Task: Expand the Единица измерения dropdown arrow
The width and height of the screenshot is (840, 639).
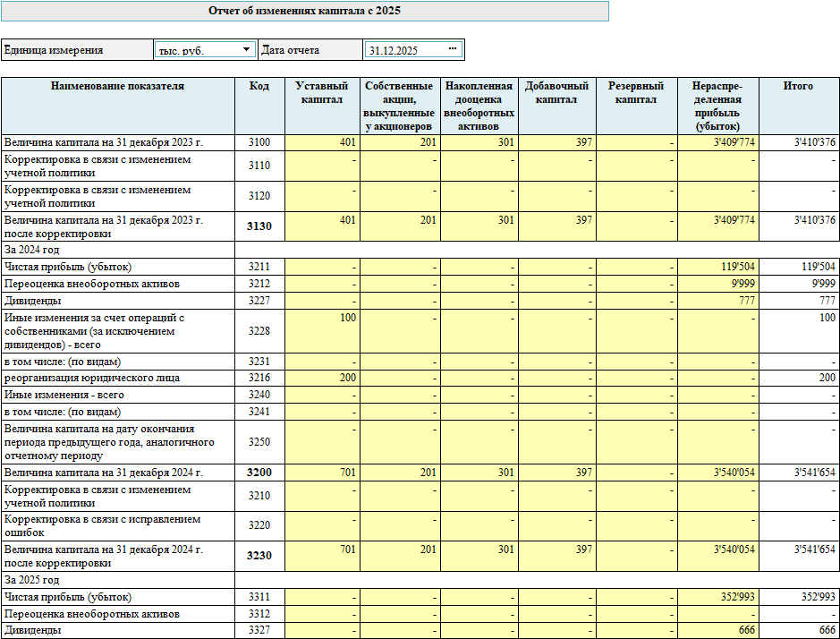Action: (x=247, y=49)
